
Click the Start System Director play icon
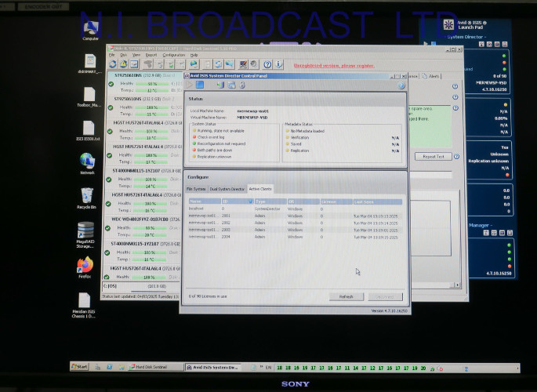click(x=190, y=85)
